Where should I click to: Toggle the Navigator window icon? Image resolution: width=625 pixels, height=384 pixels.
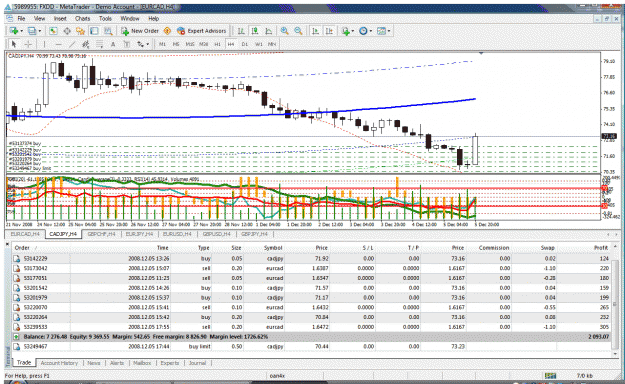[x=81, y=31]
